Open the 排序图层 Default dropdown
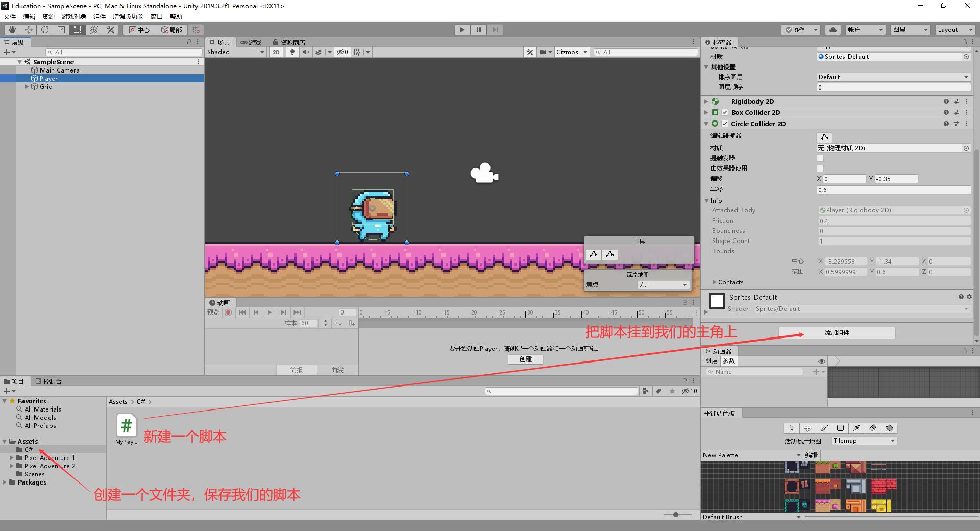This screenshot has width=980, height=531. click(x=894, y=77)
